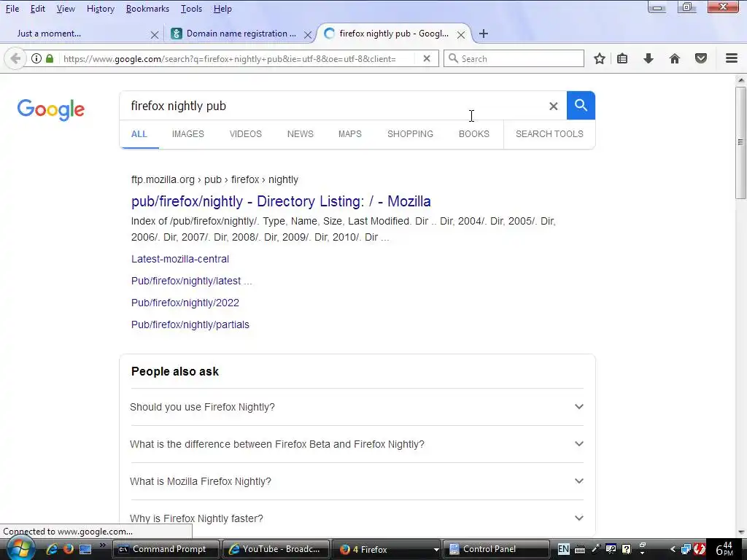This screenshot has width=747, height=560.
Task: Expand 'Why is Firefox Nightly faster?' question
Action: click(x=357, y=518)
